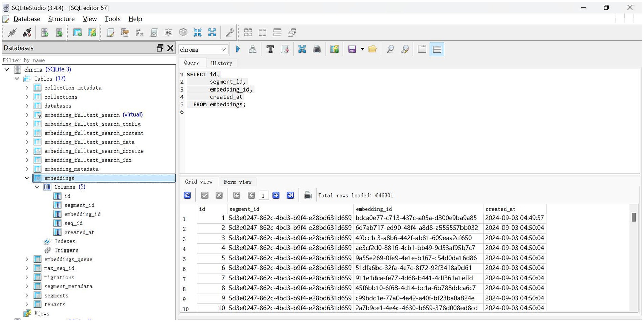Open the SQL functions editor (Fx)
Viewport: 644px width, 322px height.
pyautogui.click(x=139, y=33)
